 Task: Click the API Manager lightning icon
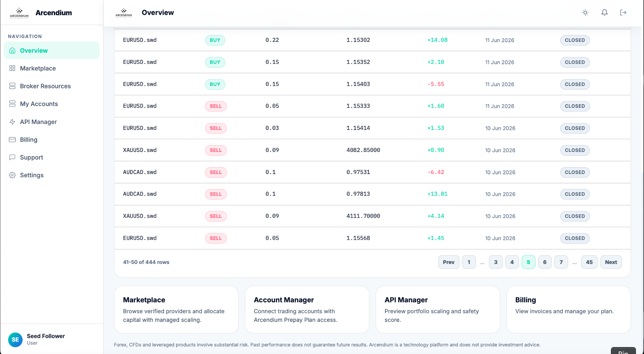(x=12, y=122)
